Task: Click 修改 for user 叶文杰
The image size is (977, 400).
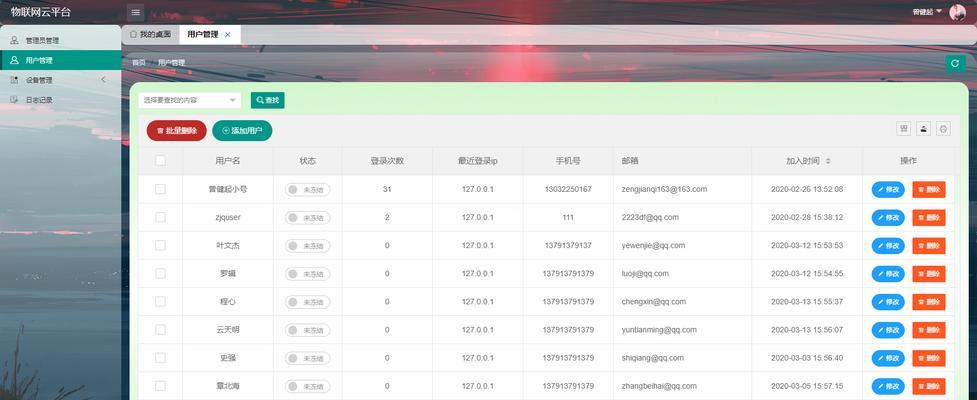Action: (888, 245)
